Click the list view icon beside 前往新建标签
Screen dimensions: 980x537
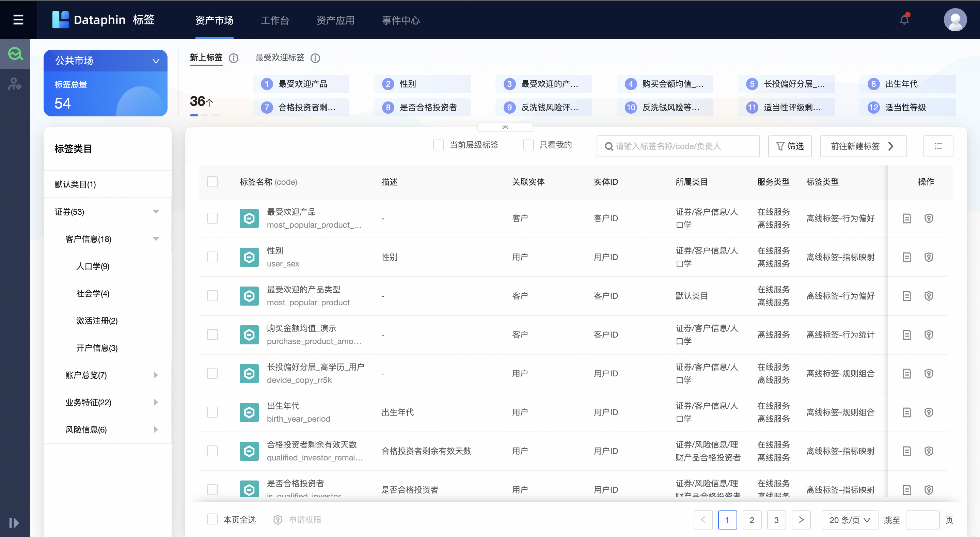click(x=938, y=146)
